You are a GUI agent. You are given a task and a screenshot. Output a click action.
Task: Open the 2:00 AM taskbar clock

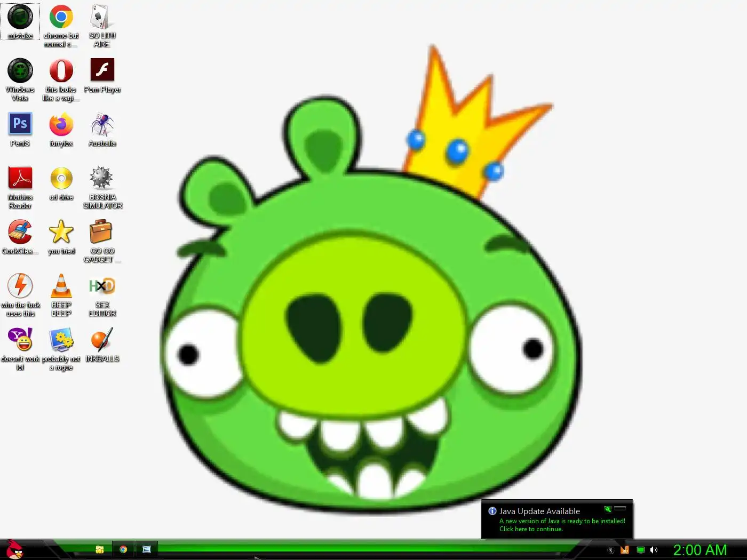coord(700,550)
